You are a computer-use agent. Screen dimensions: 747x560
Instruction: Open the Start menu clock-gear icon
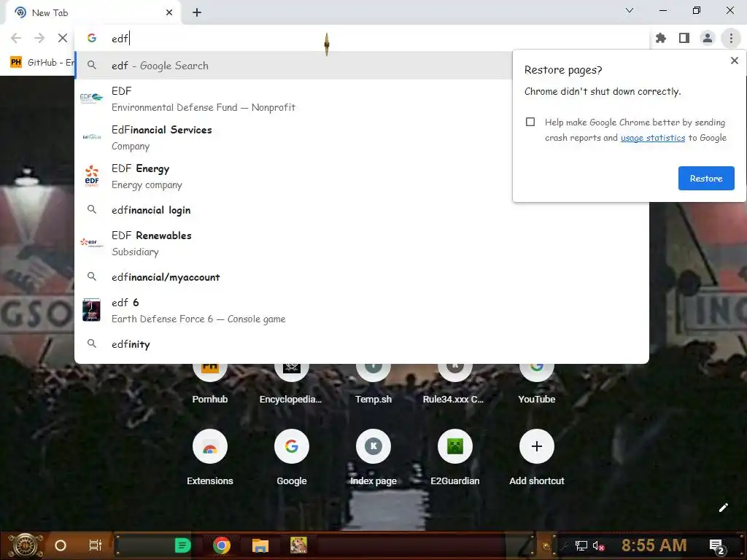coord(26,545)
